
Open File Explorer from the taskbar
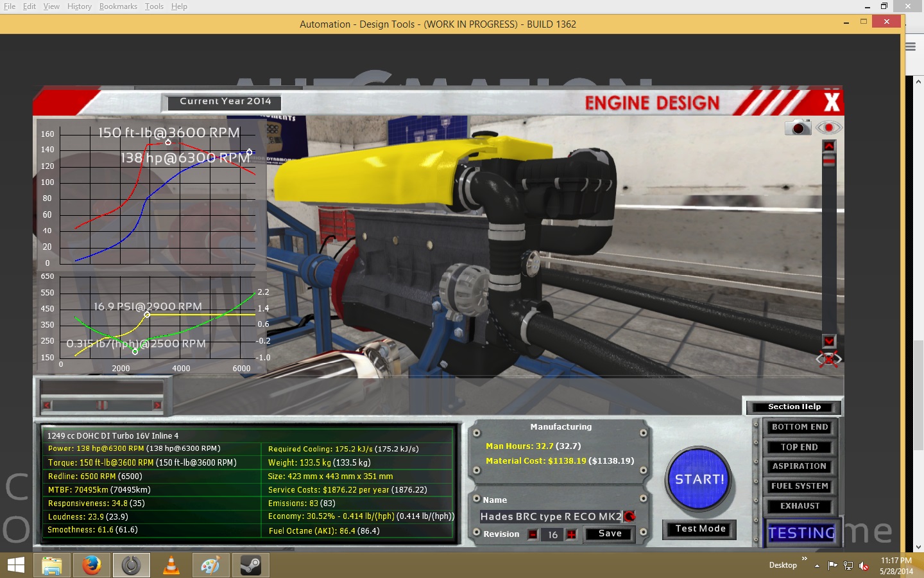click(x=52, y=565)
